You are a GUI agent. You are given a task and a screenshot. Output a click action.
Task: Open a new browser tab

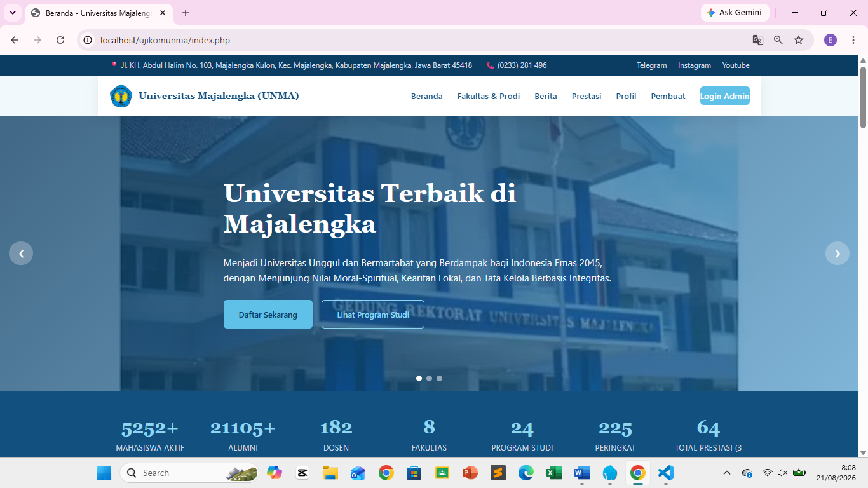click(x=186, y=13)
